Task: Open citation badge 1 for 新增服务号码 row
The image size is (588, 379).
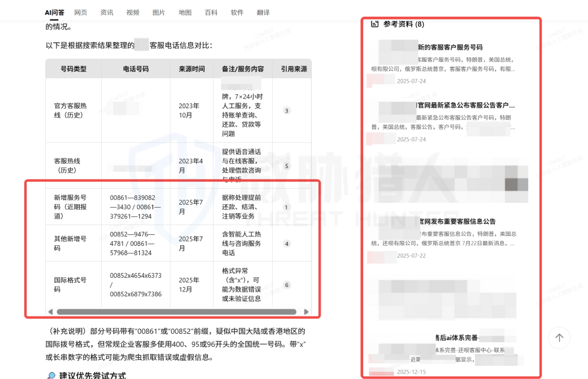Action: pos(287,207)
